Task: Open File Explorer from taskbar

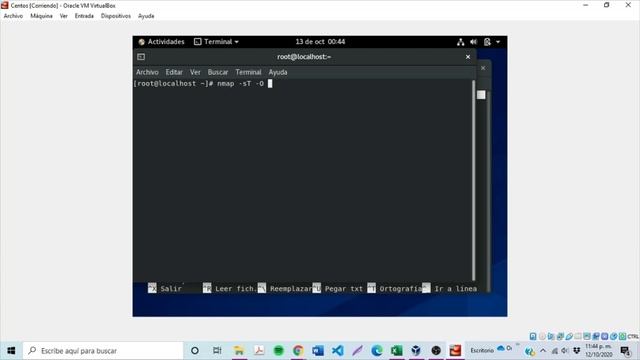Action: (239, 351)
